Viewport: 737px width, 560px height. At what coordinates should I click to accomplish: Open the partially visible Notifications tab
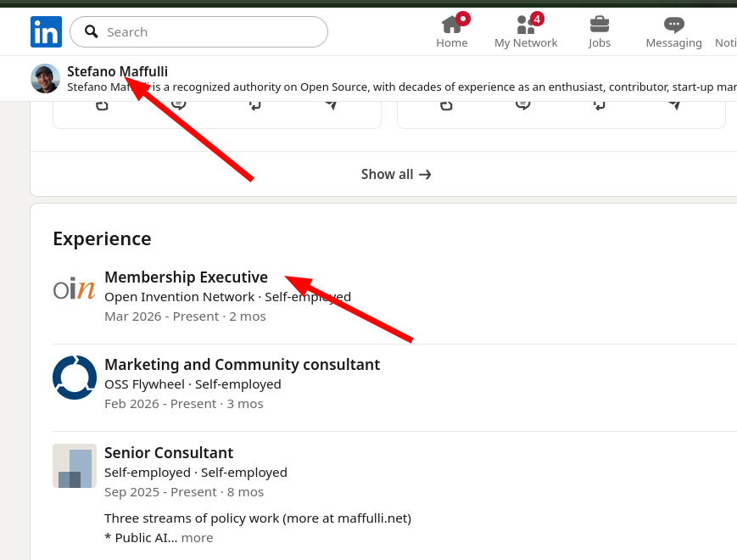pos(726,42)
